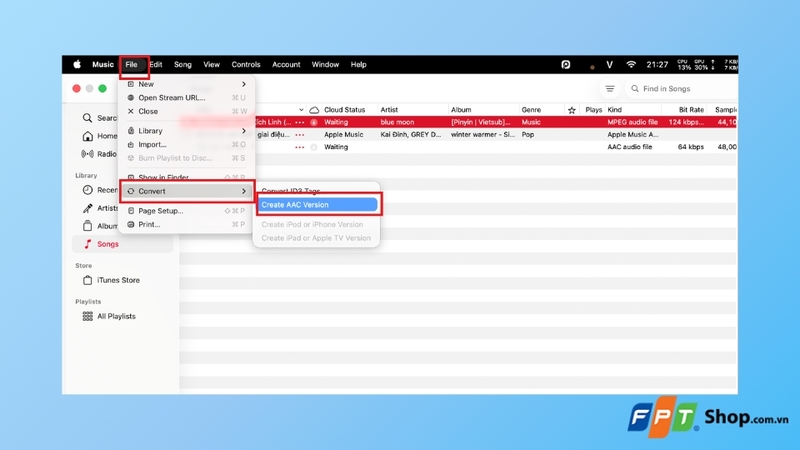Expand the Library submenu
Viewport: 800px width, 450px height.
click(187, 131)
